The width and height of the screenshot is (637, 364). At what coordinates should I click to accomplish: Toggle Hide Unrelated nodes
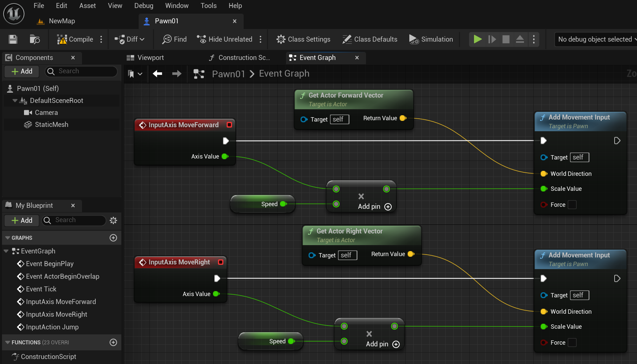(x=224, y=39)
